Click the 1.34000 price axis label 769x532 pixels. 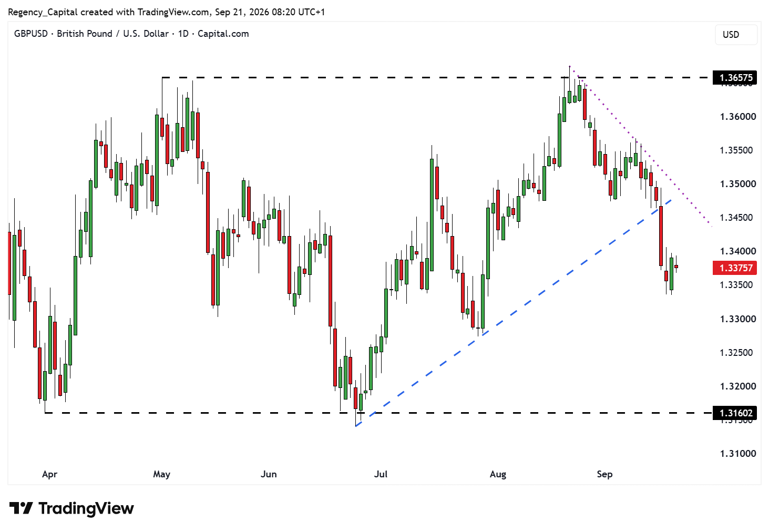coord(738,251)
